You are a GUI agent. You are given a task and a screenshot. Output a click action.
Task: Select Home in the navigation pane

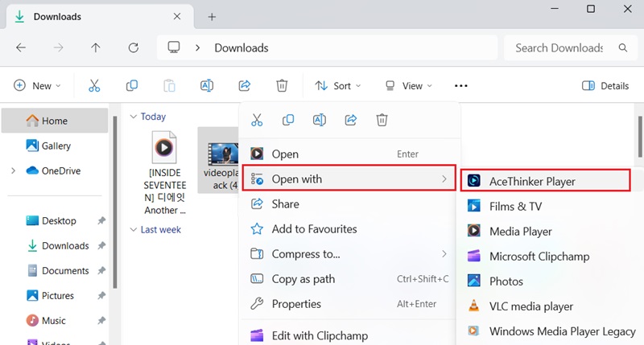coord(55,121)
